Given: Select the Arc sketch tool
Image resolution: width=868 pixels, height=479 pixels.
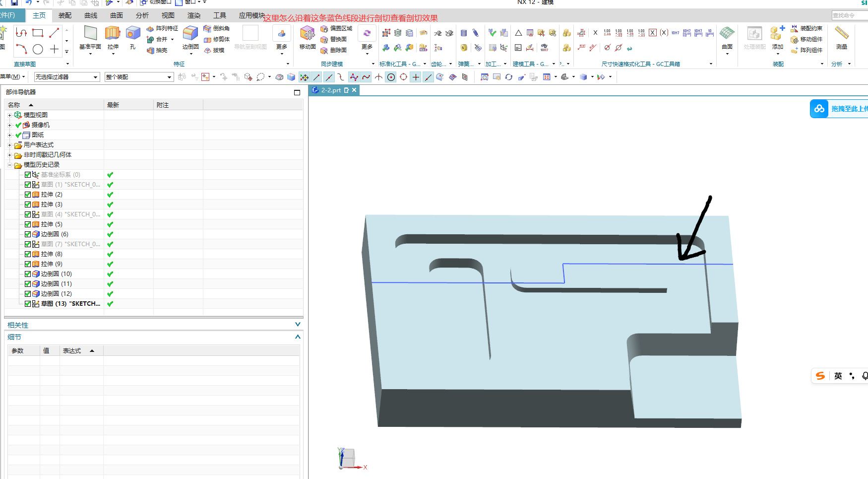Looking at the screenshot, I should pyautogui.click(x=21, y=49).
